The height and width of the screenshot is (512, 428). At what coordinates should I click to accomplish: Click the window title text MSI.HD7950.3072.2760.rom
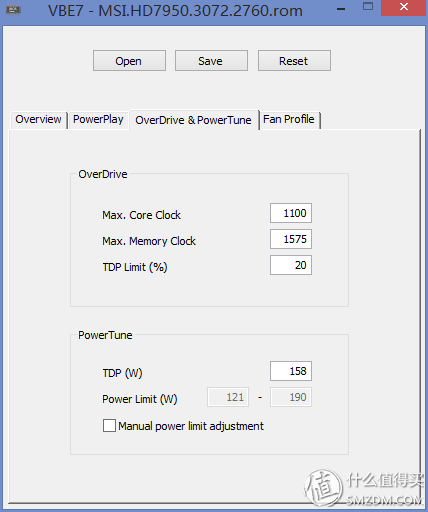coord(200,11)
